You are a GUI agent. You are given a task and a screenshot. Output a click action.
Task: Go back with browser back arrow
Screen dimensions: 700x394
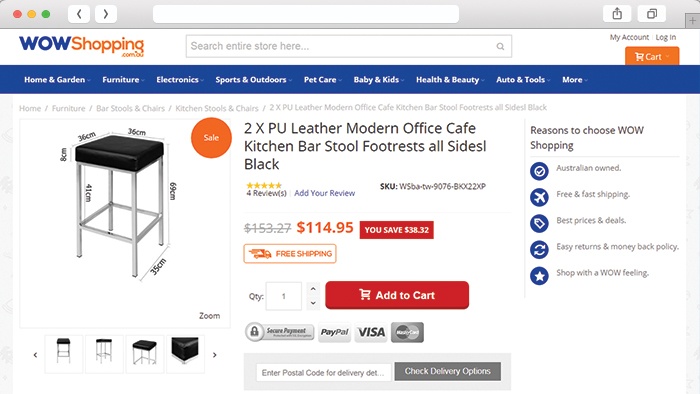[79, 14]
